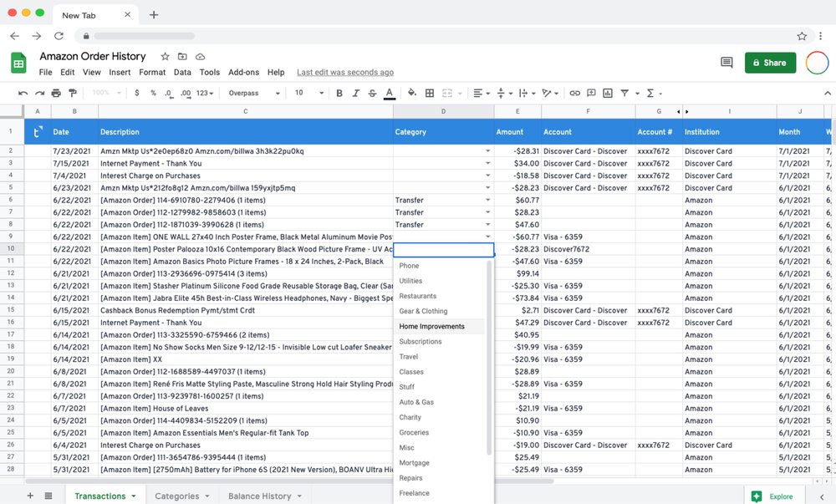Insert a comment
The image size is (836, 504).
[x=591, y=94]
